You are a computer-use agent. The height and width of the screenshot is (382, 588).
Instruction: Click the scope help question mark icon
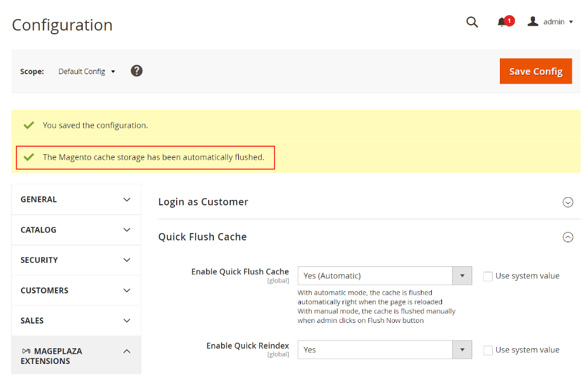click(137, 71)
